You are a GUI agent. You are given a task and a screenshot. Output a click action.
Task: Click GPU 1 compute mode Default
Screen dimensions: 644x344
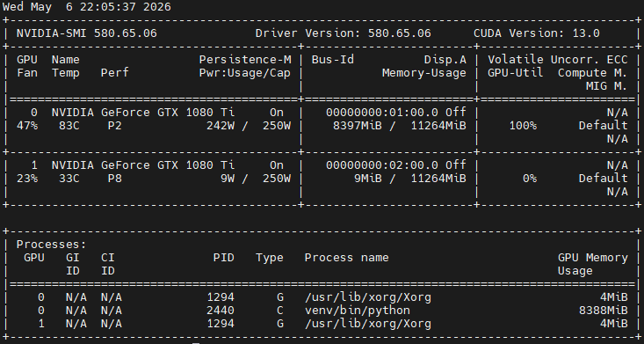tap(604, 179)
